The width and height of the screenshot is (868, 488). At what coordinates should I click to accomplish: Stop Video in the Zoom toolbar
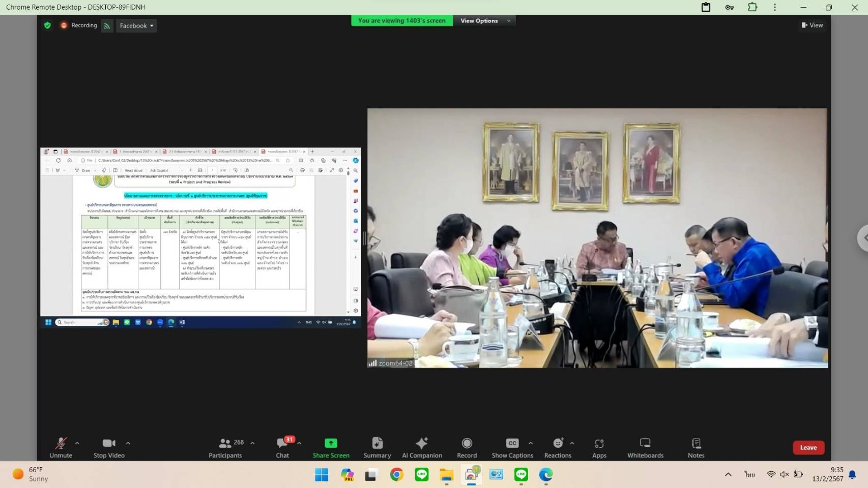tap(109, 447)
